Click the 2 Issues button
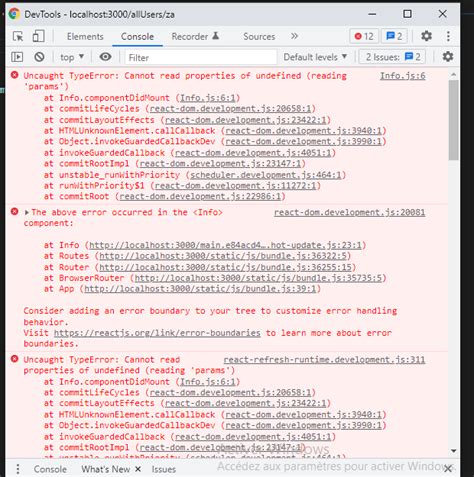474x477 pixels. click(x=393, y=57)
